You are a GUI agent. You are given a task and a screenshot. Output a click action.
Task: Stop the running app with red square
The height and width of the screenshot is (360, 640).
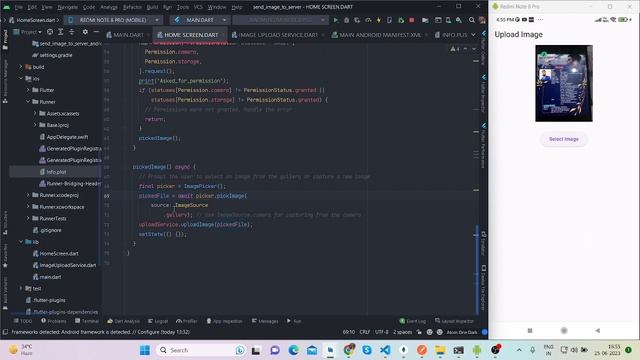click(x=411, y=20)
